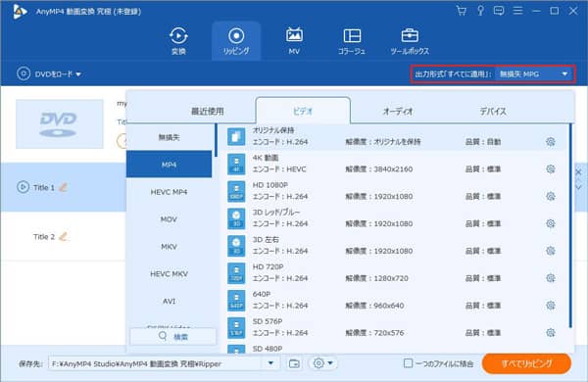Viewport: 588px width, 382px height.
Task: Click the preset list scrollbar
Action: click(570, 226)
